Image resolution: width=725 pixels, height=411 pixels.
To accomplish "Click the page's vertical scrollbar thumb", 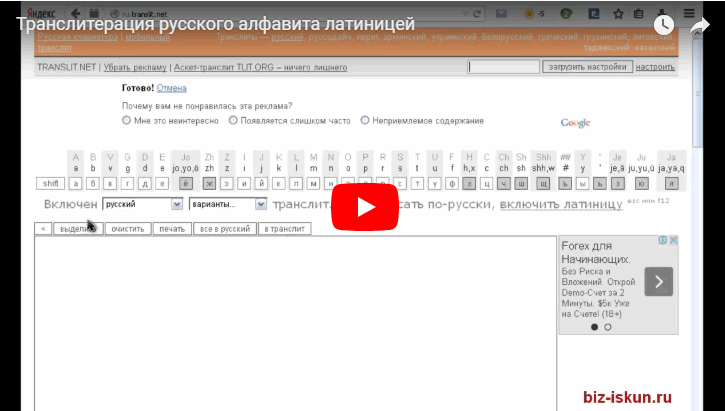I will pos(698,92).
